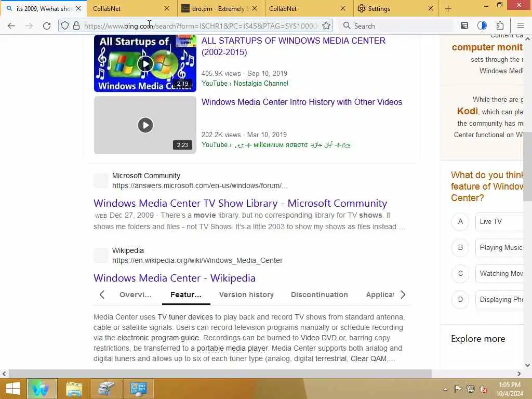Click the '405.9K views · Sep 10, 2019' text

click(x=244, y=73)
